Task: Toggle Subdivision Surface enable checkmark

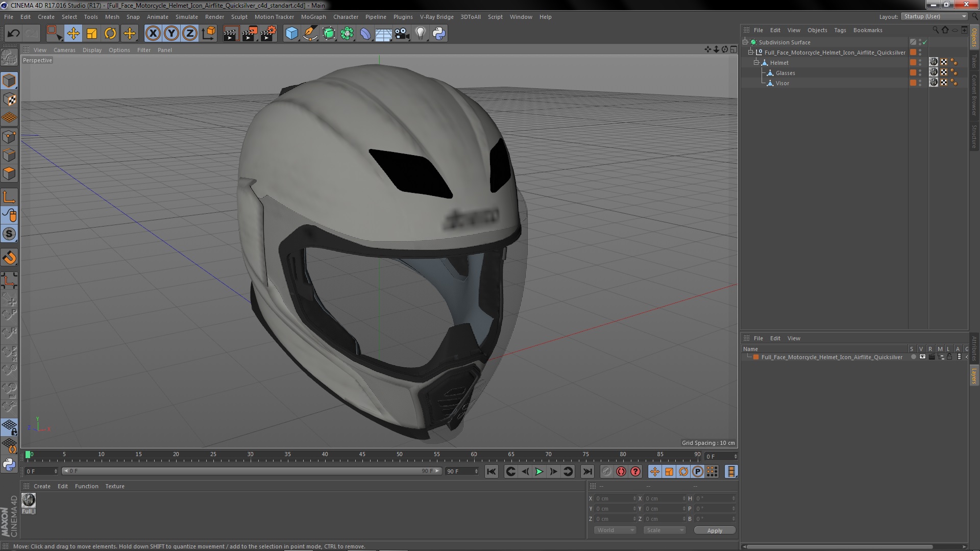Action: pos(924,42)
